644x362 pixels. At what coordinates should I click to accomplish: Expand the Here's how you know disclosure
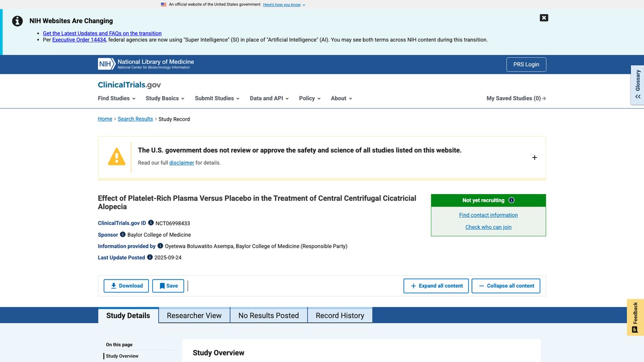pos(284,5)
